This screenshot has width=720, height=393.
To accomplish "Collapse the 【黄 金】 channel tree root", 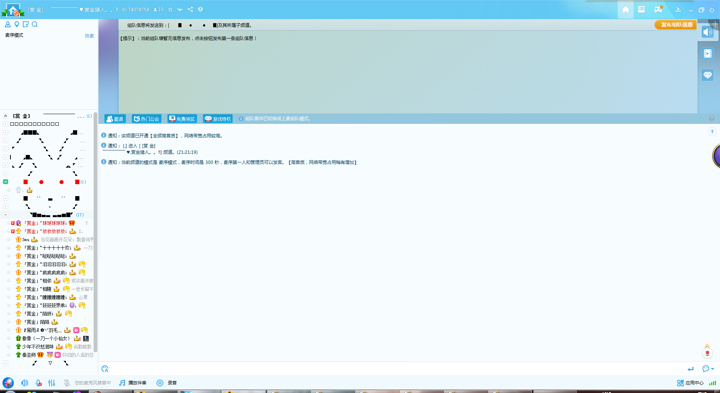I will coord(6,116).
